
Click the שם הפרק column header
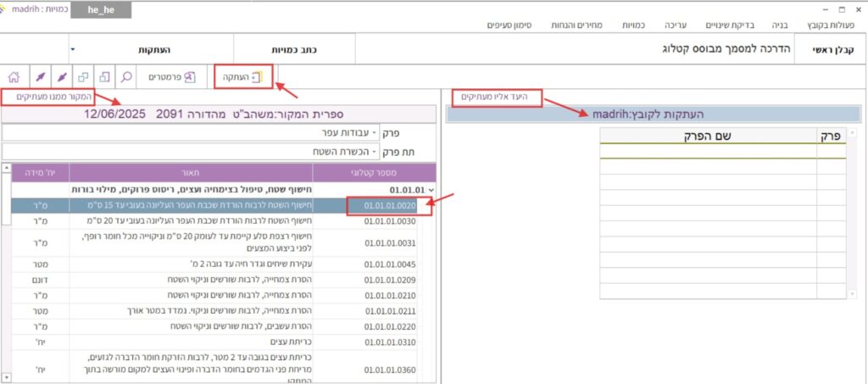tap(707, 136)
